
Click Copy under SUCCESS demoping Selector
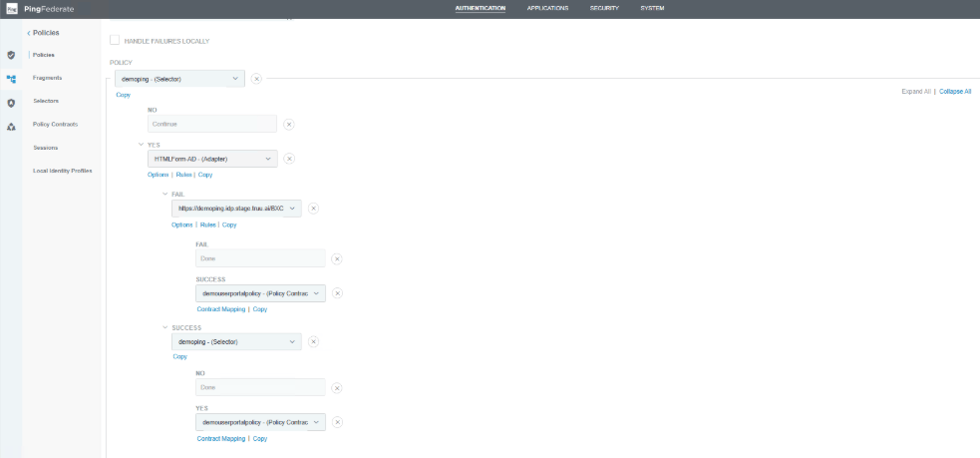180,356
